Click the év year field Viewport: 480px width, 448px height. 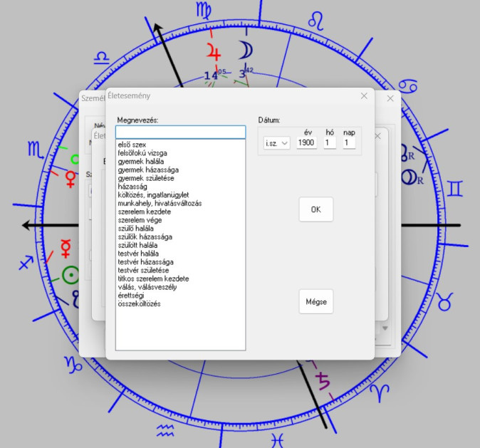306,143
